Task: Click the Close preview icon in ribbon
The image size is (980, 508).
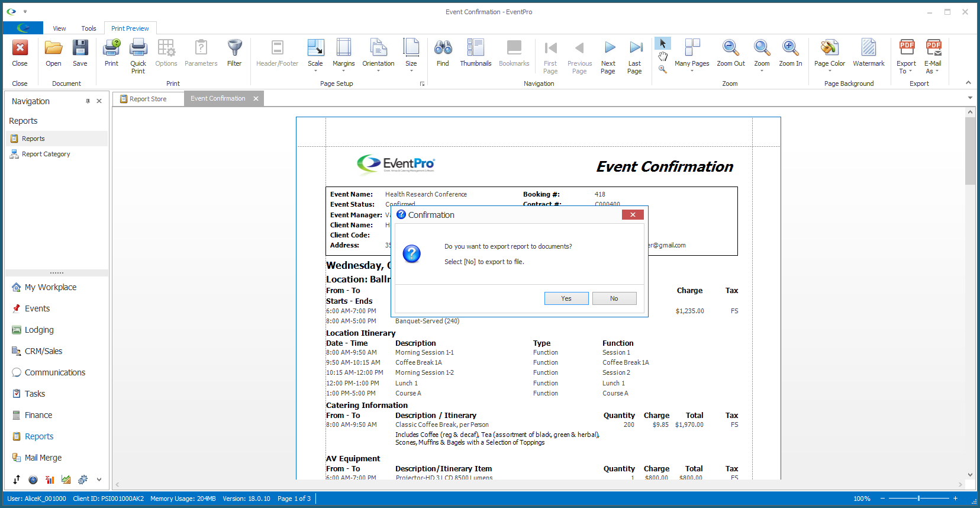Action: click(20, 53)
